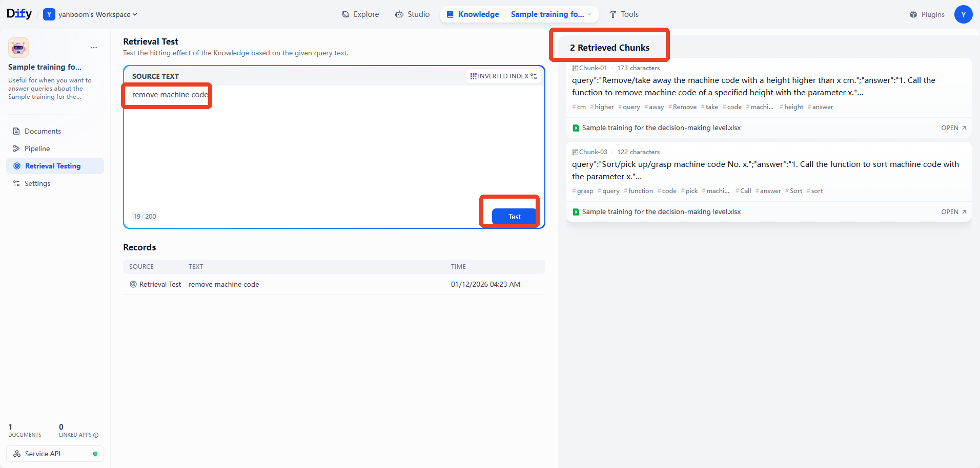This screenshot has height=468, width=980.
Task: Click the Retrieval Test target icon in Records
Action: point(133,284)
